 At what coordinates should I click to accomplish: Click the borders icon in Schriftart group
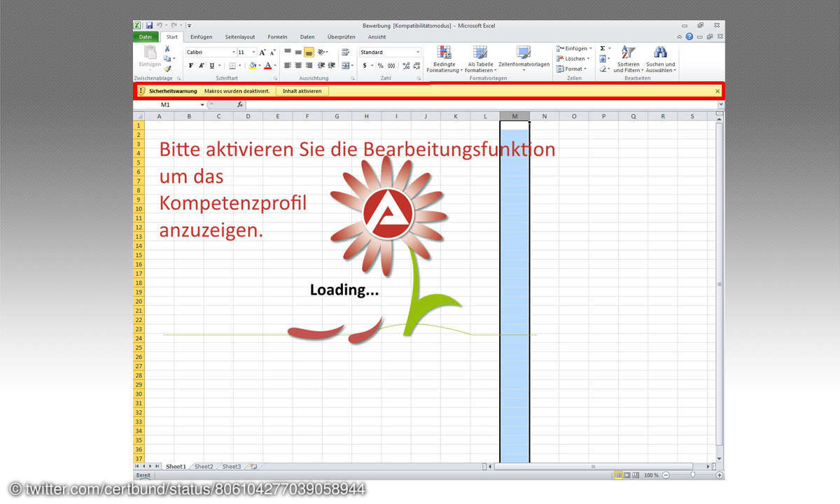click(x=232, y=66)
